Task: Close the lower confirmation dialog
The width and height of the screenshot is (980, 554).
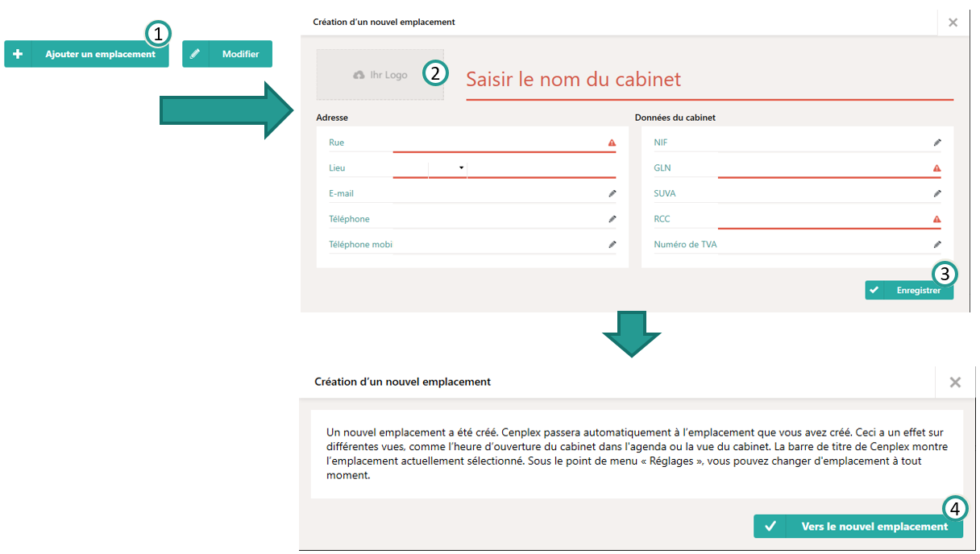Action: pos(955,382)
